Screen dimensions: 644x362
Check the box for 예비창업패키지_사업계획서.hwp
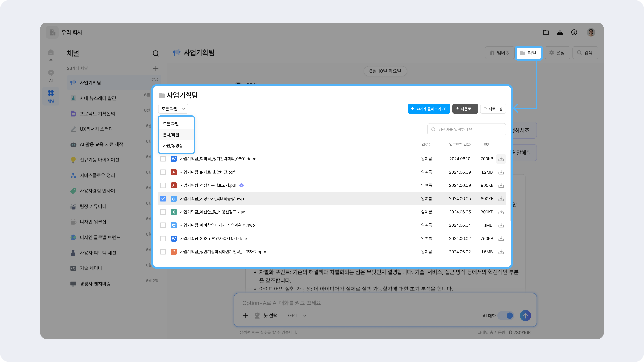(163, 225)
